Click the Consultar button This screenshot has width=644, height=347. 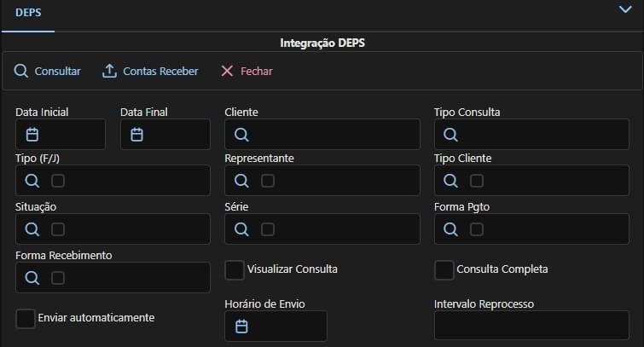[48, 72]
